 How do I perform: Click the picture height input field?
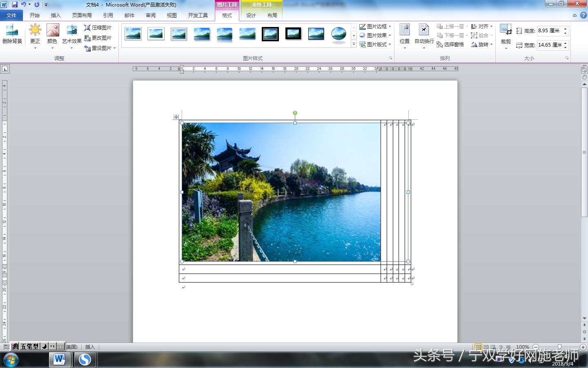(549, 31)
